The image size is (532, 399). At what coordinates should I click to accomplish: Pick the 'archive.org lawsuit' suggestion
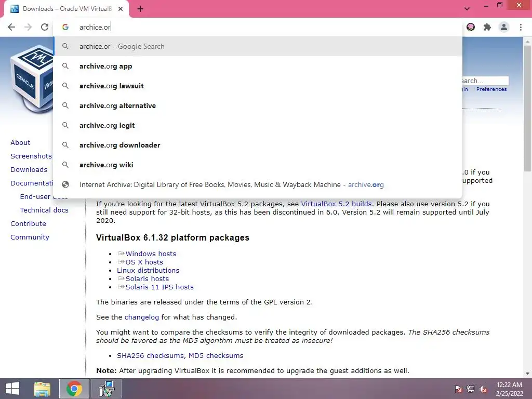[x=258, y=86]
